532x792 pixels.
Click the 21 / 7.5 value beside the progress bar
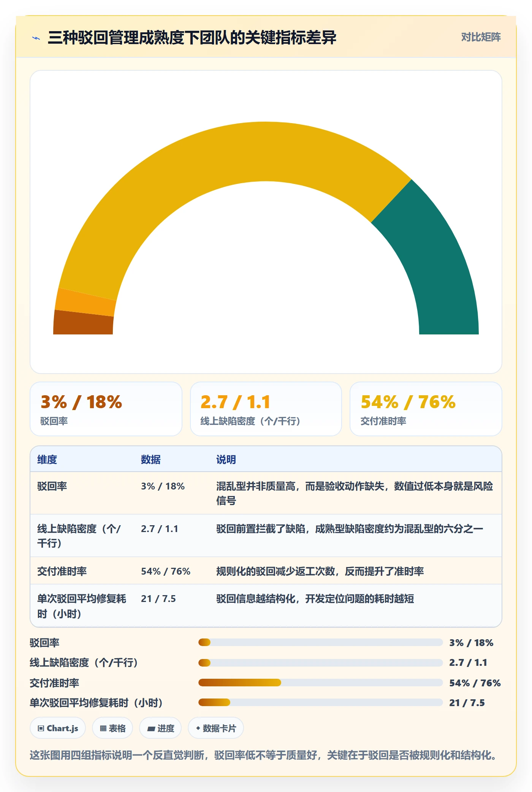467,703
